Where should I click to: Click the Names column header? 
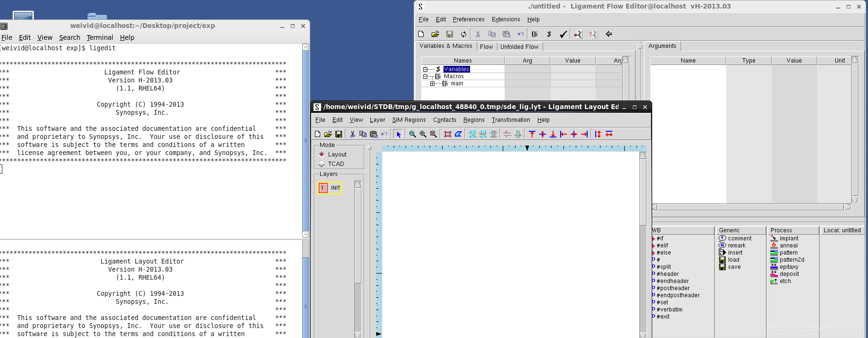coord(463,61)
